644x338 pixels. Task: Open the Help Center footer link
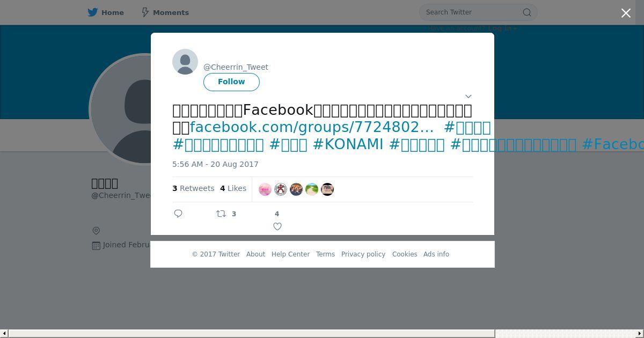click(x=290, y=254)
